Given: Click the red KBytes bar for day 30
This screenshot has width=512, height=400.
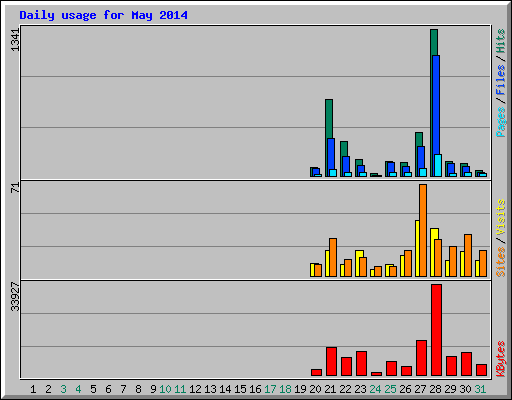Looking at the screenshot, I should point(466,364).
